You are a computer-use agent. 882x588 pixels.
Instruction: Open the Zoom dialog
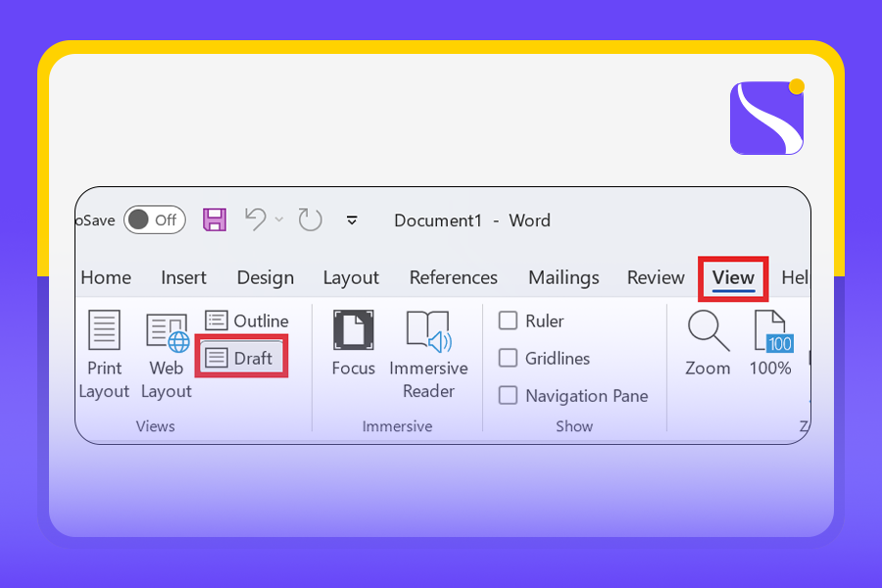[x=708, y=343]
